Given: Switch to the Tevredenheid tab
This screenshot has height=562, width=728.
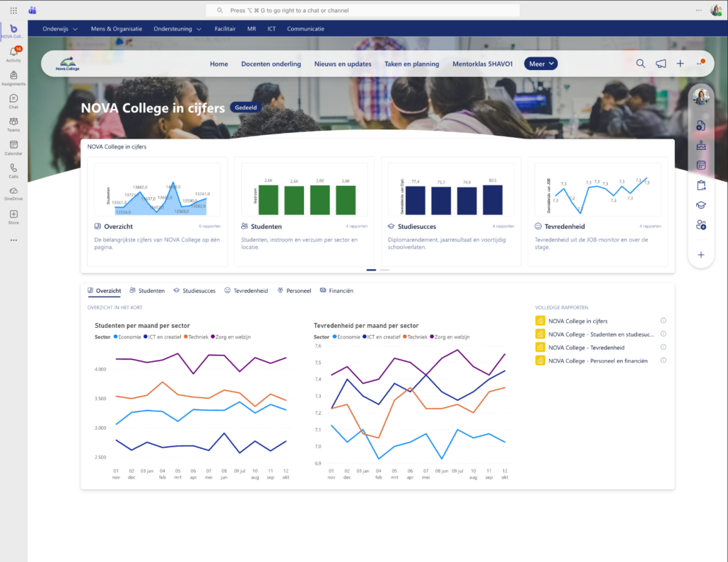Looking at the screenshot, I should (246, 291).
